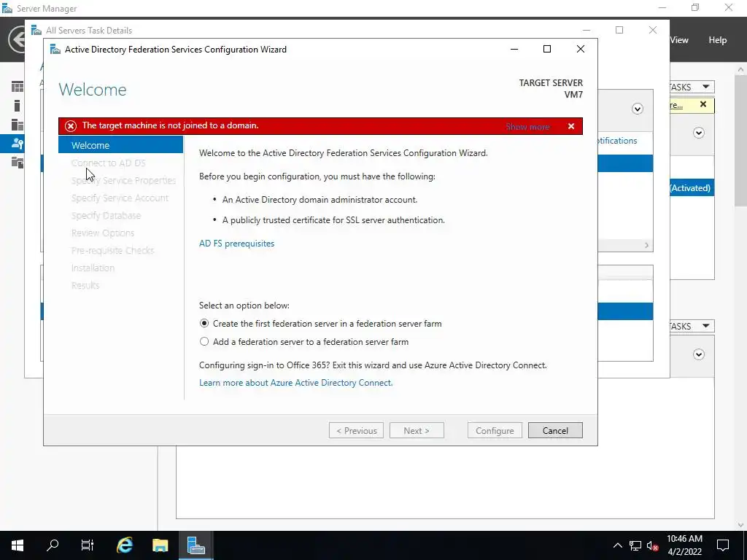Click the Notifications column in Task Details window
The image size is (747, 560).
pos(617,141)
